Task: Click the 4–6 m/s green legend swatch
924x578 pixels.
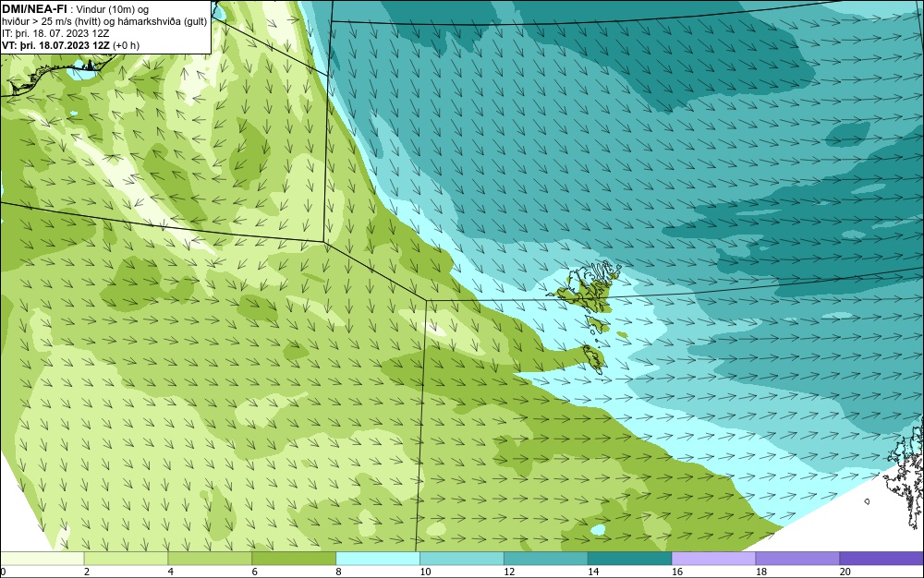Action: 210,558
